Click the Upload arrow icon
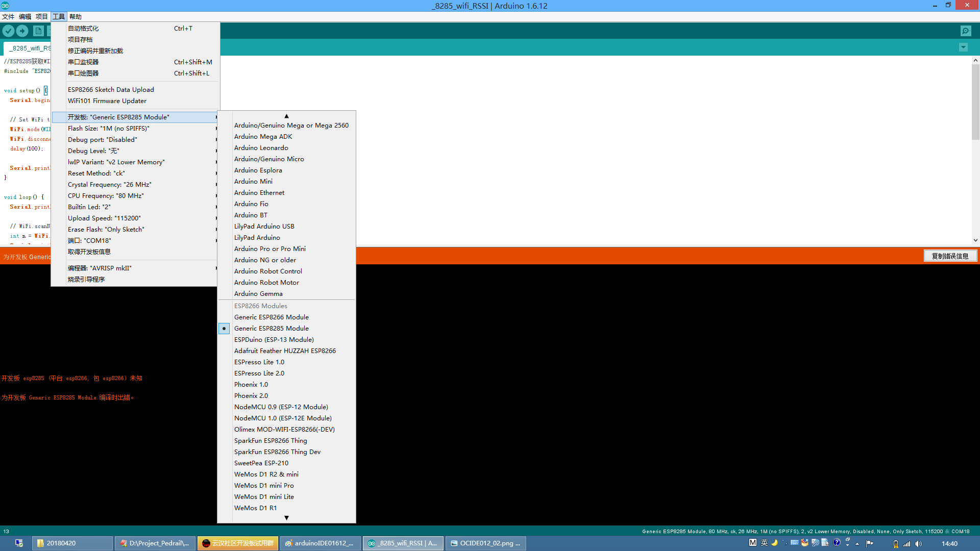This screenshot has height=551, width=980. coord(22,31)
